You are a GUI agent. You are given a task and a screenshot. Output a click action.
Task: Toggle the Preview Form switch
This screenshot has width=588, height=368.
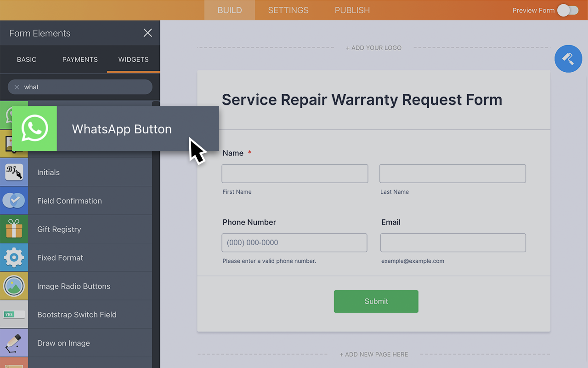(x=568, y=10)
